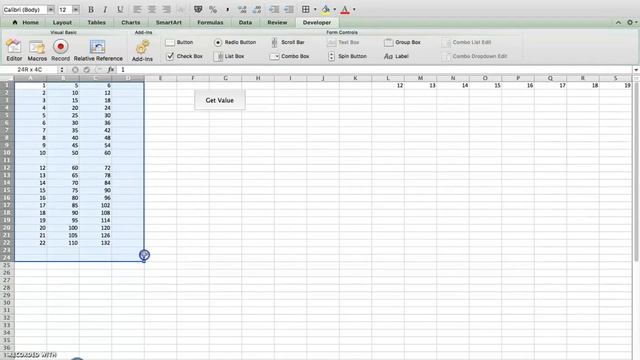Image resolution: width=640 pixels, height=360 pixels.
Task: Select cell containing 110
Action: (x=63, y=243)
